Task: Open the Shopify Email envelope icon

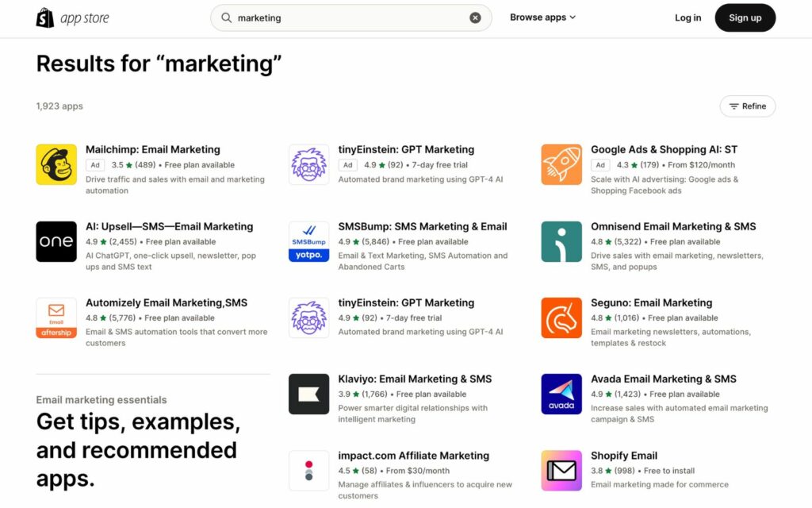Action: pyautogui.click(x=561, y=471)
